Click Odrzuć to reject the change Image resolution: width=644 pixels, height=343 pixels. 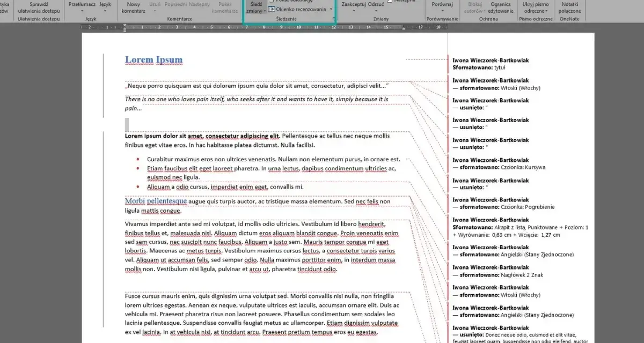click(x=376, y=4)
